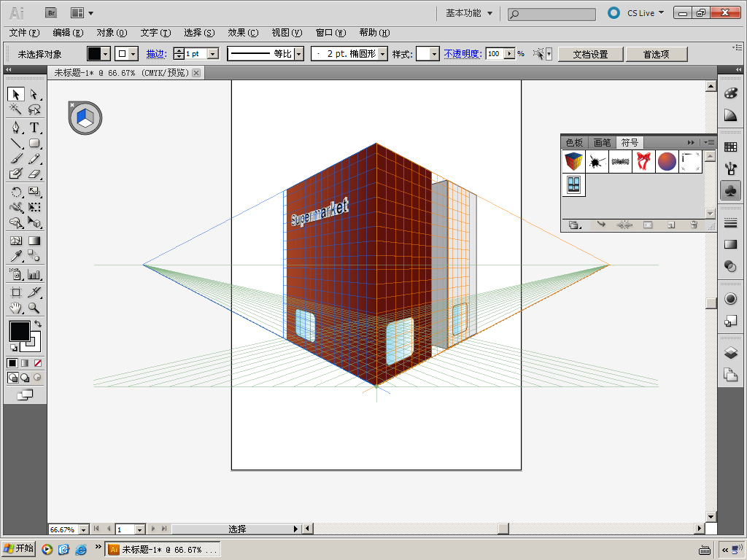Select the Type tool
The width and height of the screenshot is (747, 560).
34,127
